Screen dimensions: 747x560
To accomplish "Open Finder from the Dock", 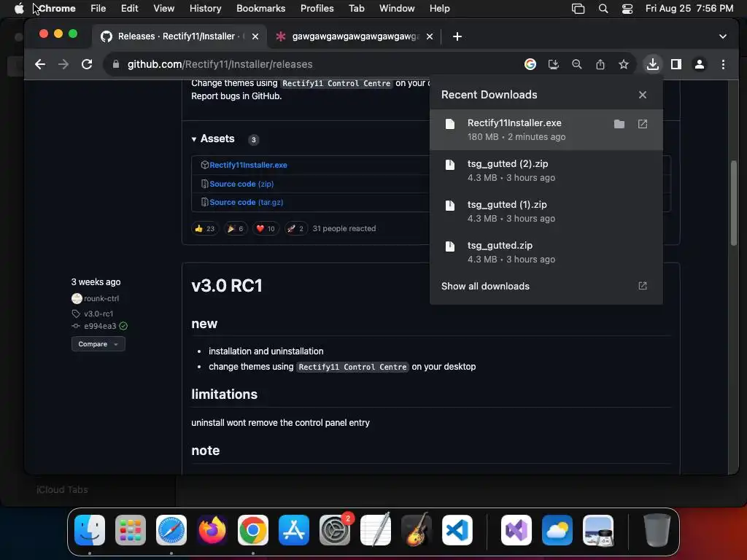I will 90,530.
